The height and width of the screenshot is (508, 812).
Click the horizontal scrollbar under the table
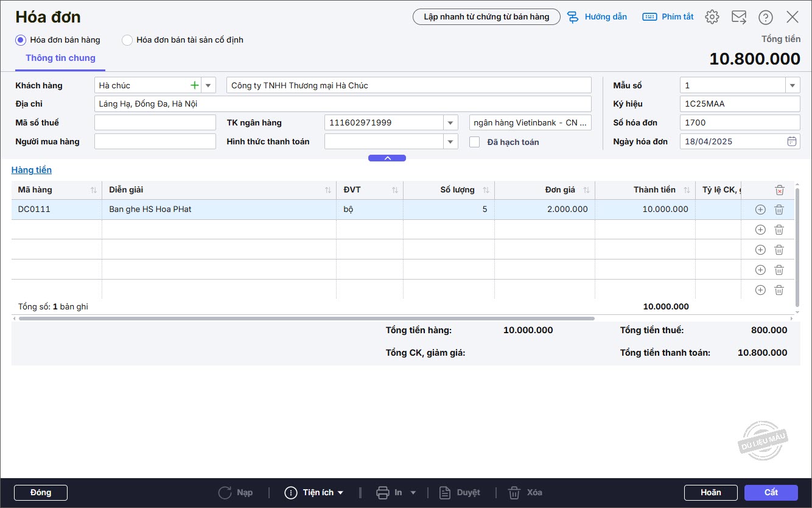coord(306,318)
